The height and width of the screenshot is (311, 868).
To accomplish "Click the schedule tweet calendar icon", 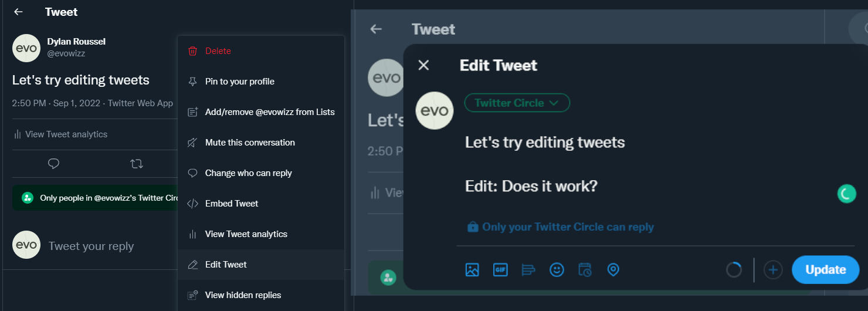I will pyautogui.click(x=585, y=270).
